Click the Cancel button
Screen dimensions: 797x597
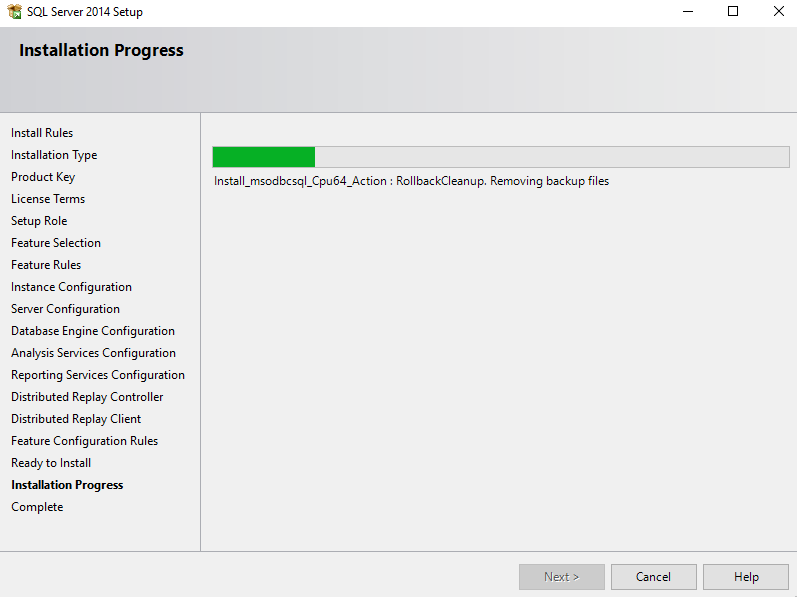(x=653, y=577)
